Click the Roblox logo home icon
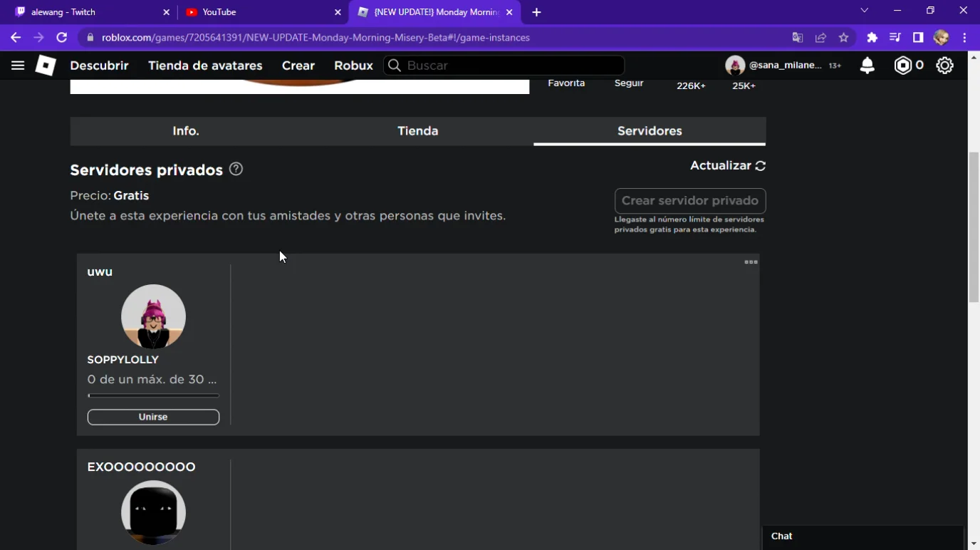This screenshot has height=550, width=980. click(x=46, y=66)
